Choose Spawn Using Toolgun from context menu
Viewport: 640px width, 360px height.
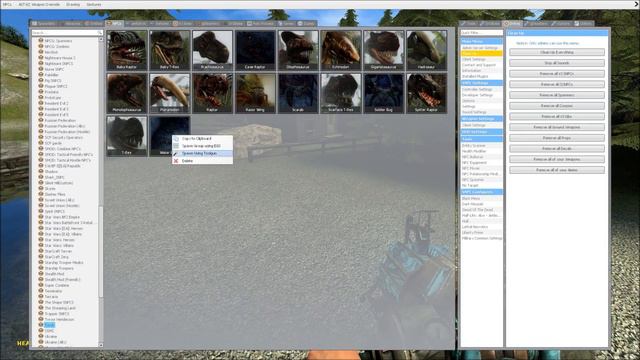pos(202,153)
